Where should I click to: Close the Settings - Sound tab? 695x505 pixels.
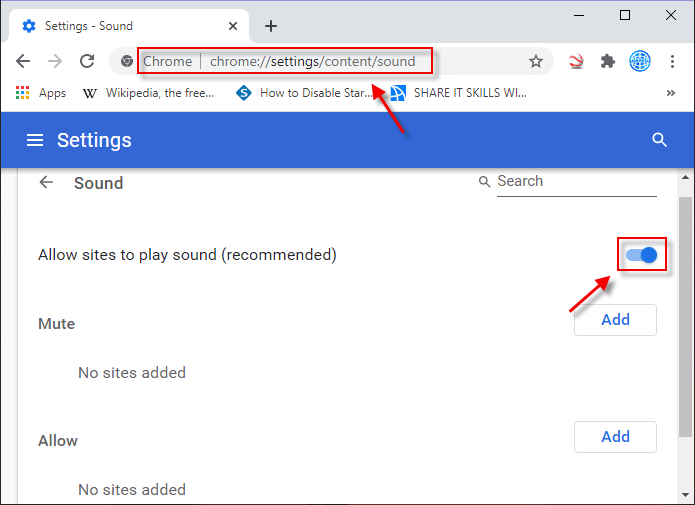(x=233, y=26)
